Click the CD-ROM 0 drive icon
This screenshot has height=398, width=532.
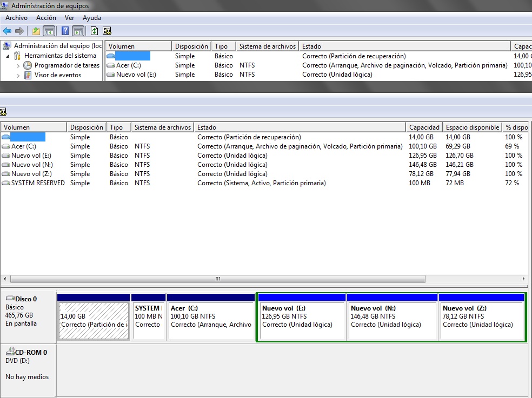pos(10,352)
